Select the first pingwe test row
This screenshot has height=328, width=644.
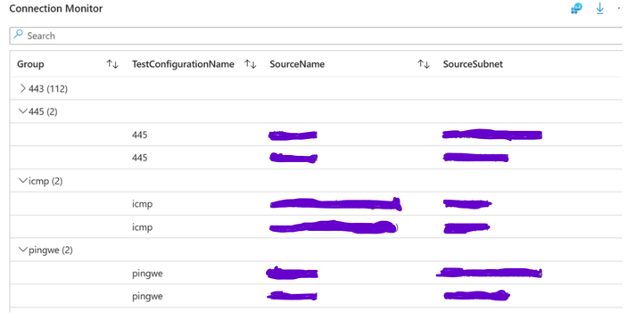coord(316,273)
